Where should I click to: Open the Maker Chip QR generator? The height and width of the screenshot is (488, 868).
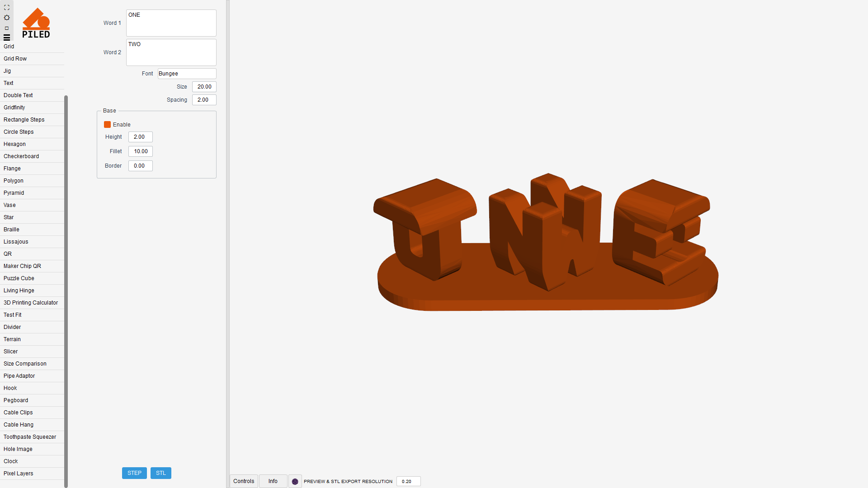pyautogui.click(x=32, y=266)
